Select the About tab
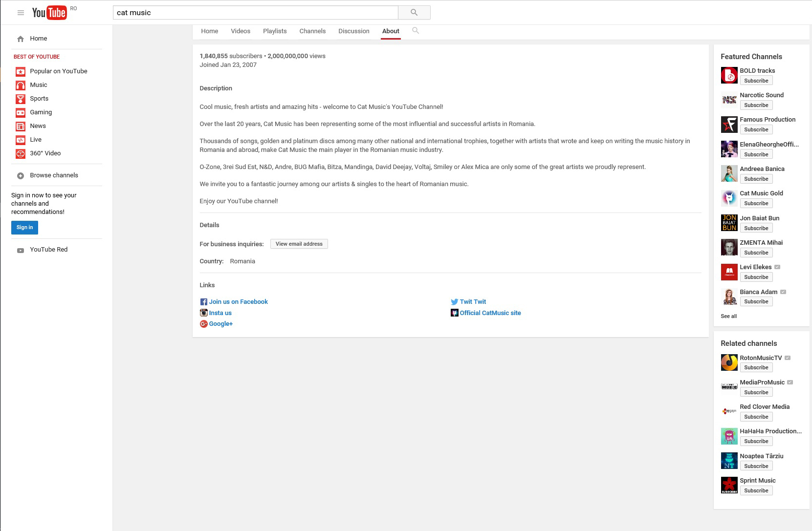 click(391, 31)
